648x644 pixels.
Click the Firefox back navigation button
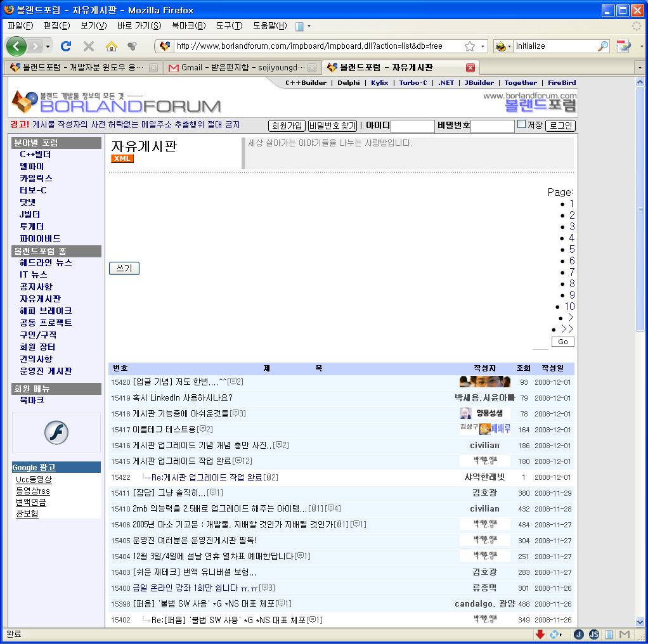pos(16,46)
